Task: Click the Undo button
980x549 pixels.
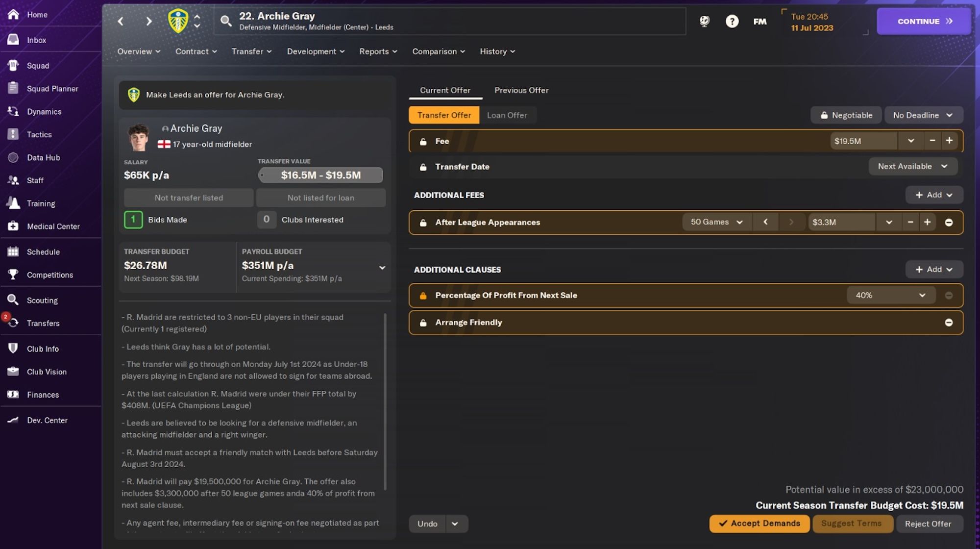Action: click(427, 524)
